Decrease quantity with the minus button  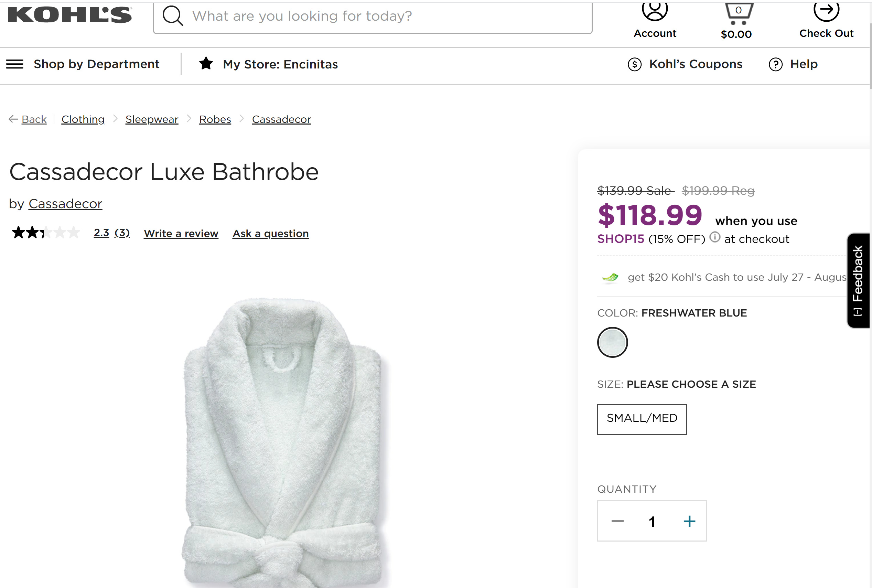[x=617, y=521]
